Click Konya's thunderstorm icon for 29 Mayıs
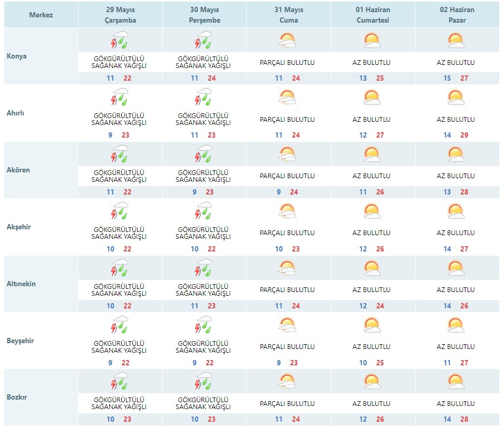 tap(120, 40)
